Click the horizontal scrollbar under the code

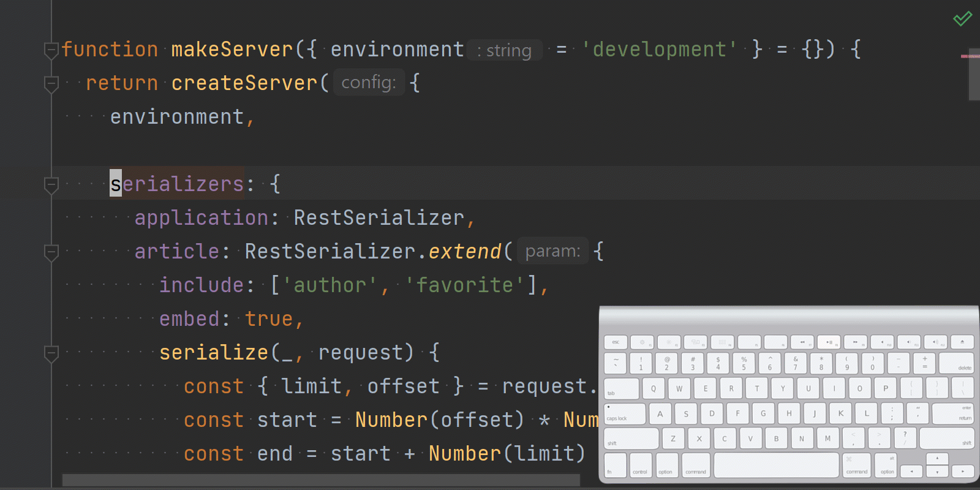pos(320,480)
